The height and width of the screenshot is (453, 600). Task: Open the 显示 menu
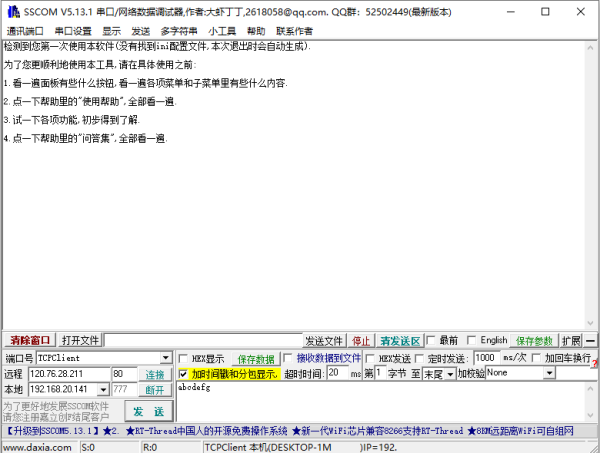[111, 31]
